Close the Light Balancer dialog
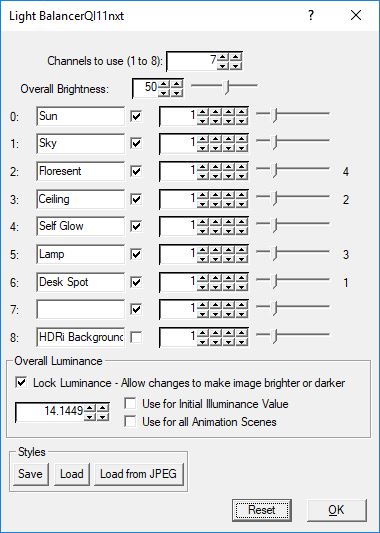Viewport: 380px width, 533px height. point(356,15)
